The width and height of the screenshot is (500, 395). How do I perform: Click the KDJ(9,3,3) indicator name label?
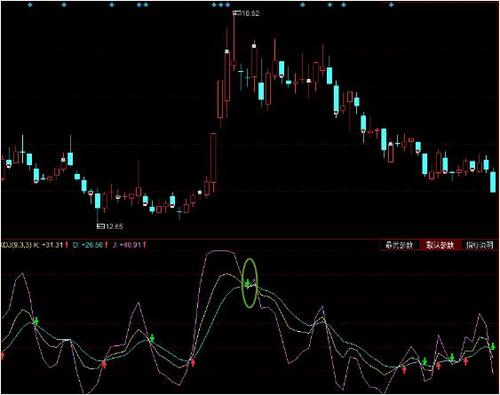16,245
